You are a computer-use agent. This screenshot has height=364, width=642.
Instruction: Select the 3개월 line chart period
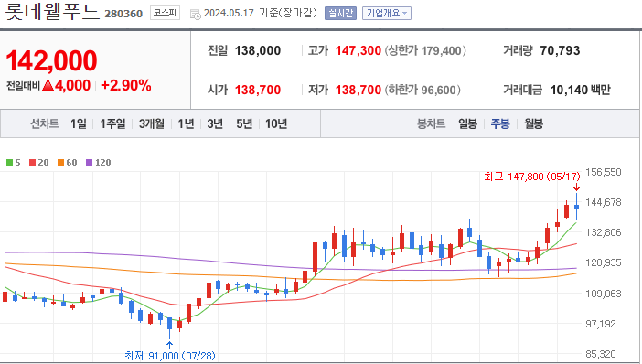(x=152, y=123)
